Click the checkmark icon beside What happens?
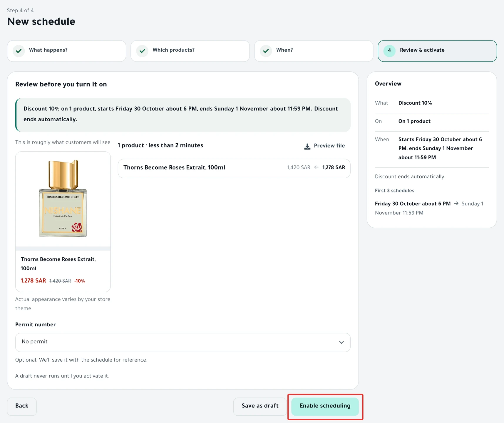 19,51
